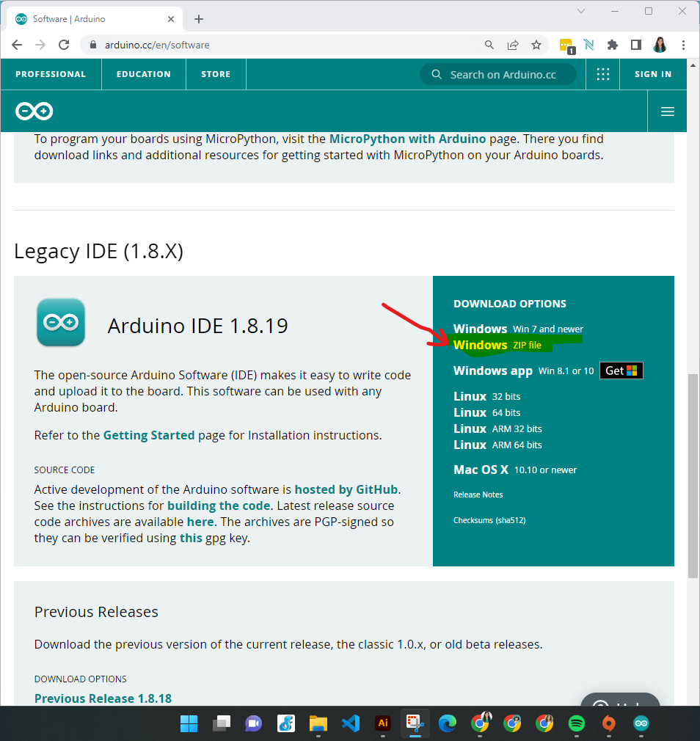This screenshot has height=741, width=700.
Task: Bookmark this page with the star icon
Action: coord(536,45)
